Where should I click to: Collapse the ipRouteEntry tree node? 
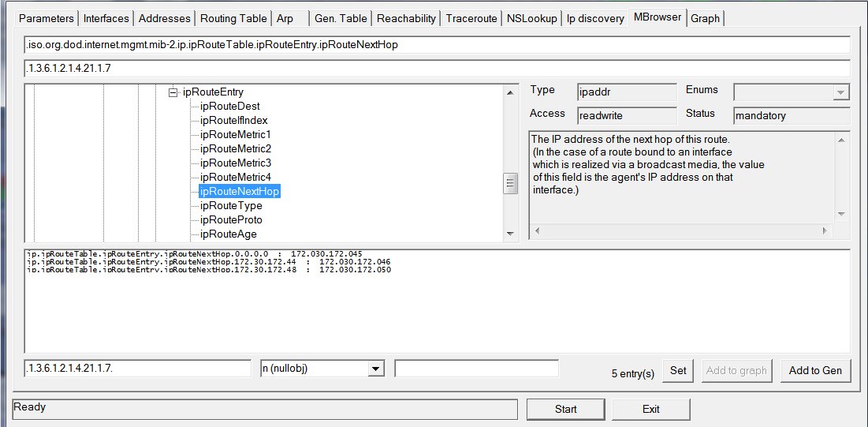173,92
